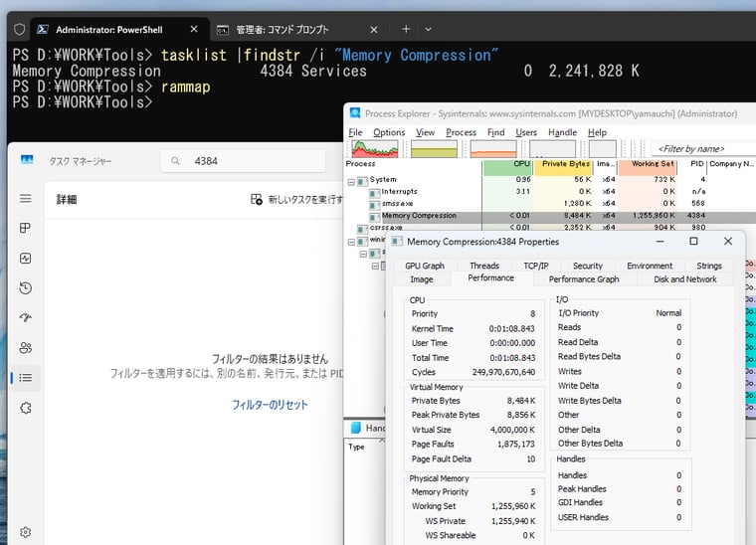Viewport: 756px width, 545px height.
Task: Click commit history graph in Process Explorer toolbar
Action: [x=434, y=149]
